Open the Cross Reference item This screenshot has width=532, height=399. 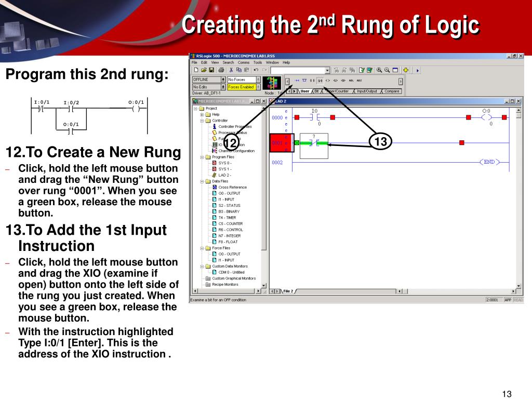point(232,187)
